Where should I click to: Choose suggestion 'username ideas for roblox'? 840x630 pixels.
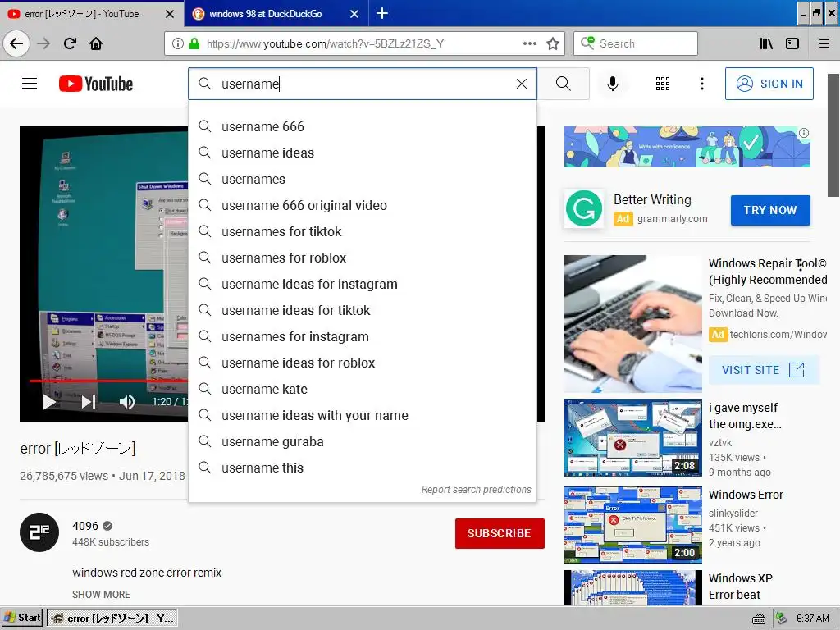[x=362, y=363]
